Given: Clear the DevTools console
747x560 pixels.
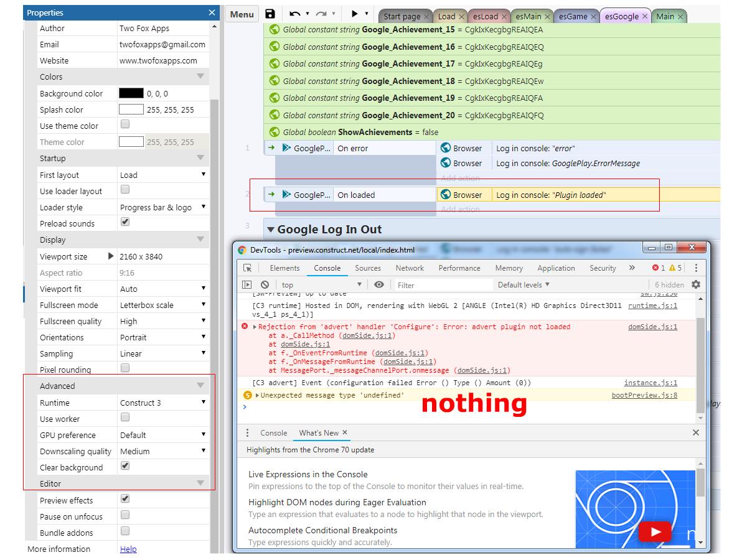Looking at the screenshot, I should (265, 285).
